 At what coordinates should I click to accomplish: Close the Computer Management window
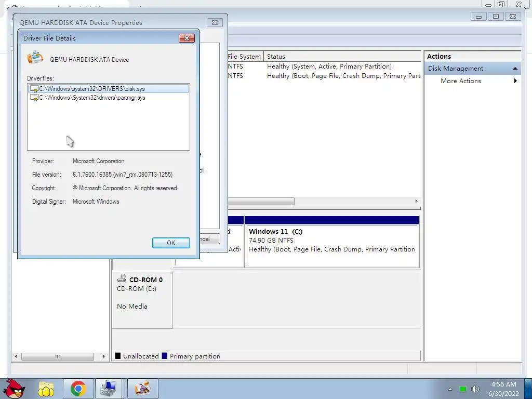tap(513, 16)
